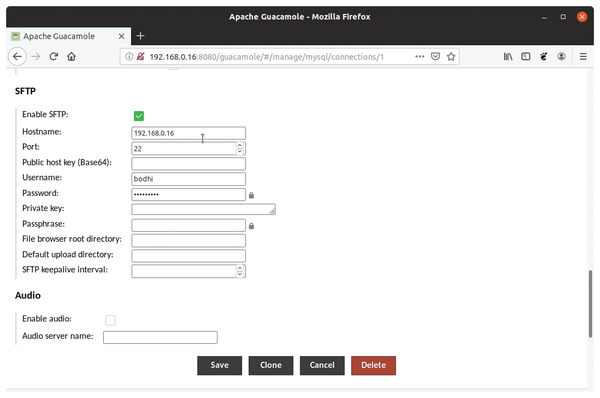Close the Firefox window
This screenshot has width=600, height=398.
coord(582,17)
